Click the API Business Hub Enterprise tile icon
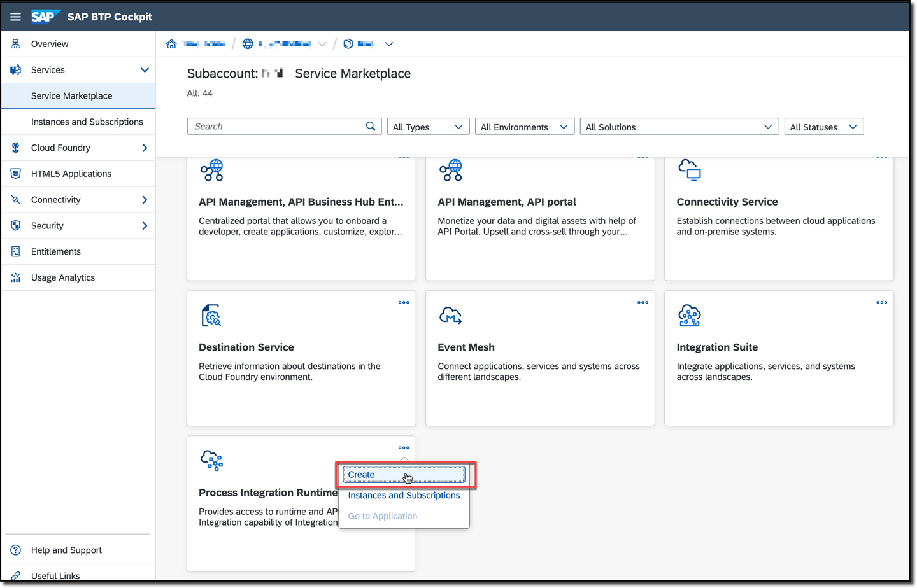 click(212, 170)
